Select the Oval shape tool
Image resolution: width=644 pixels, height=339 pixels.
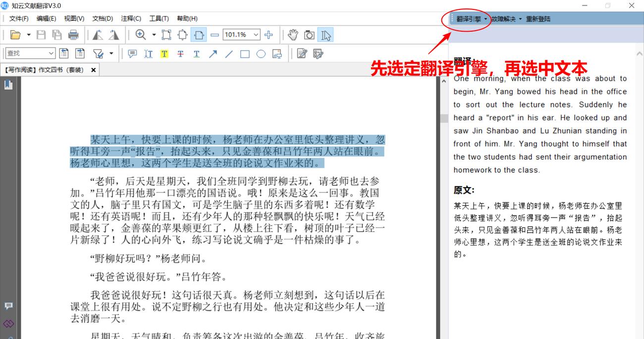[x=261, y=53]
